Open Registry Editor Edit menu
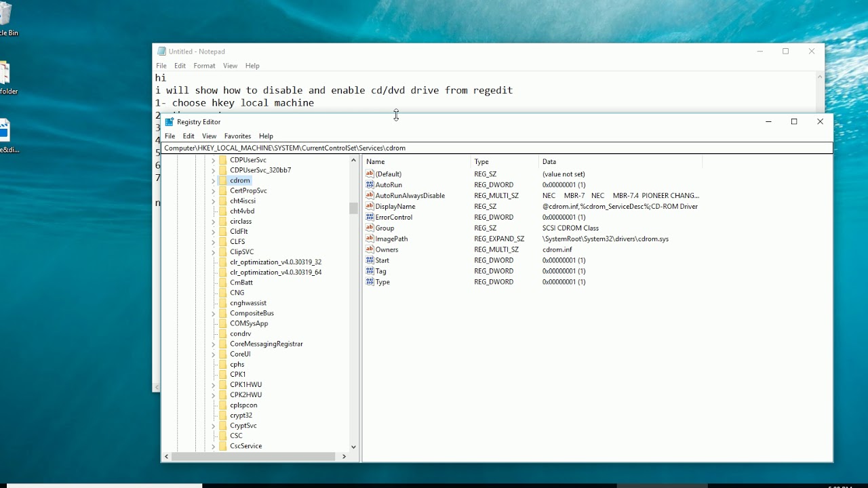This screenshot has height=488, width=868. (189, 136)
